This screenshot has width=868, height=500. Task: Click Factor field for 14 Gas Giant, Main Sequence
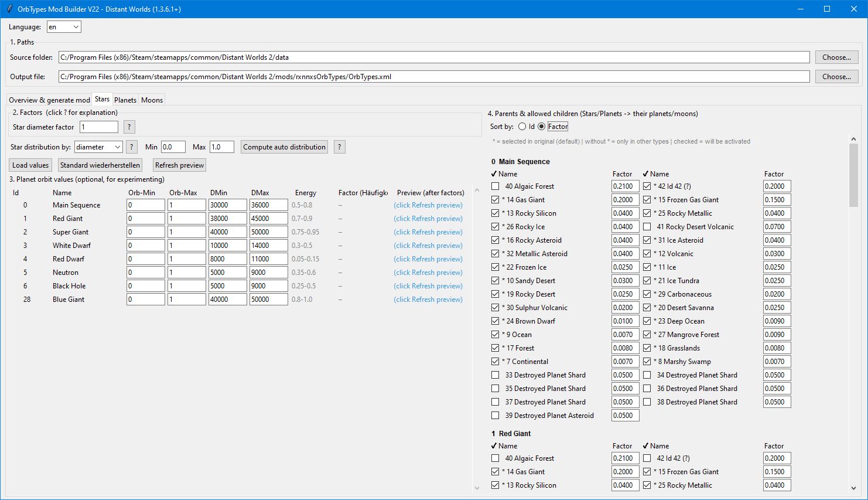[x=626, y=200]
